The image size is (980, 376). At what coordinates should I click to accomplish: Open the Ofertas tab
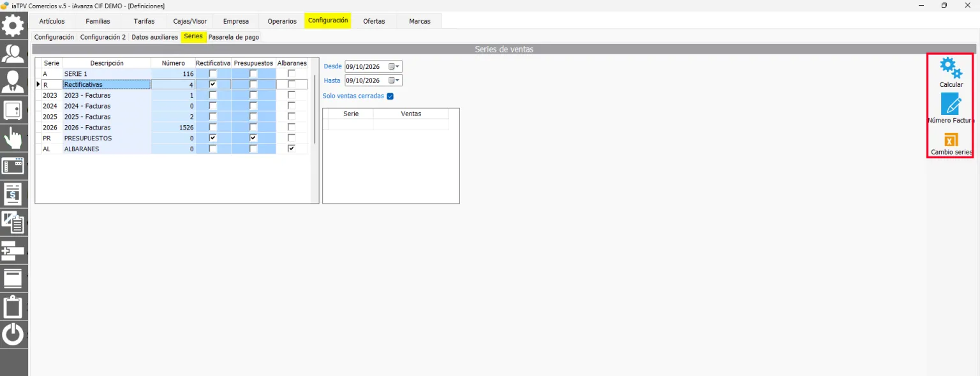point(374,21)
